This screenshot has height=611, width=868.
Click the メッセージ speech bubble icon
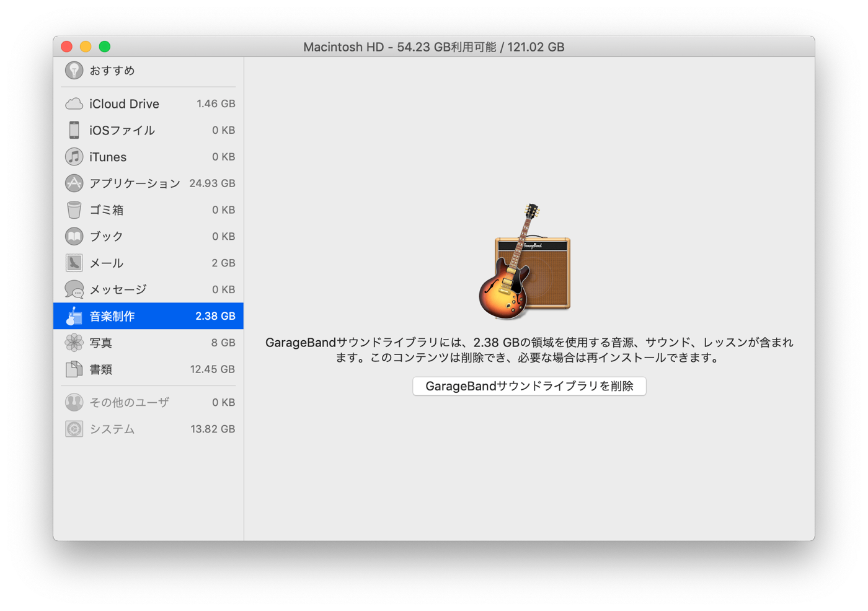74,289
